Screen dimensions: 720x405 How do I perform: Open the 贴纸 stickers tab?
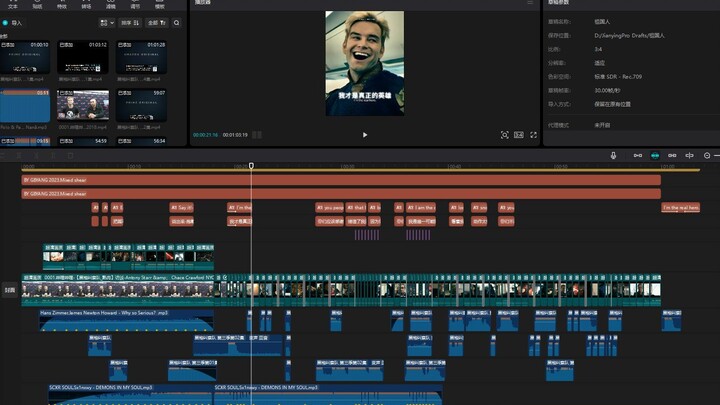click(37, 5)
